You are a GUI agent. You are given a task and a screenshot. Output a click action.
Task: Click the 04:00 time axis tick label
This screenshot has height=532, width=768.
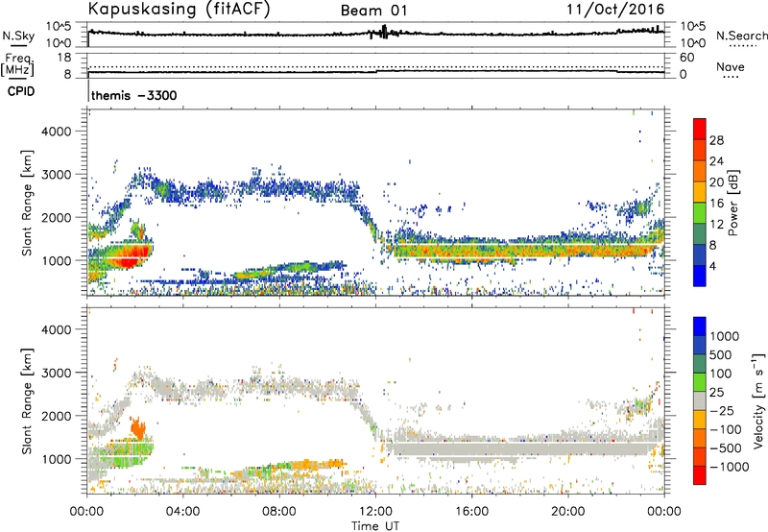[183, 512]
